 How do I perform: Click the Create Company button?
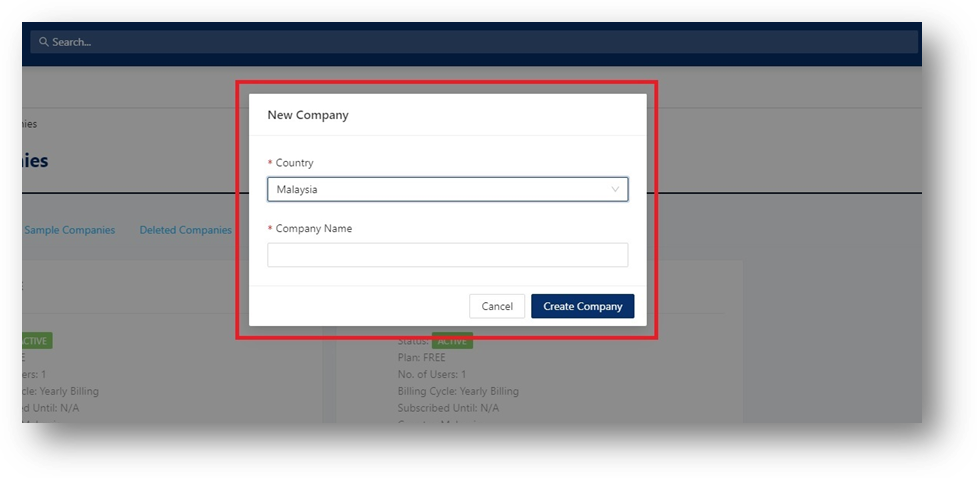pyautogui.click(x=583, y=306)
